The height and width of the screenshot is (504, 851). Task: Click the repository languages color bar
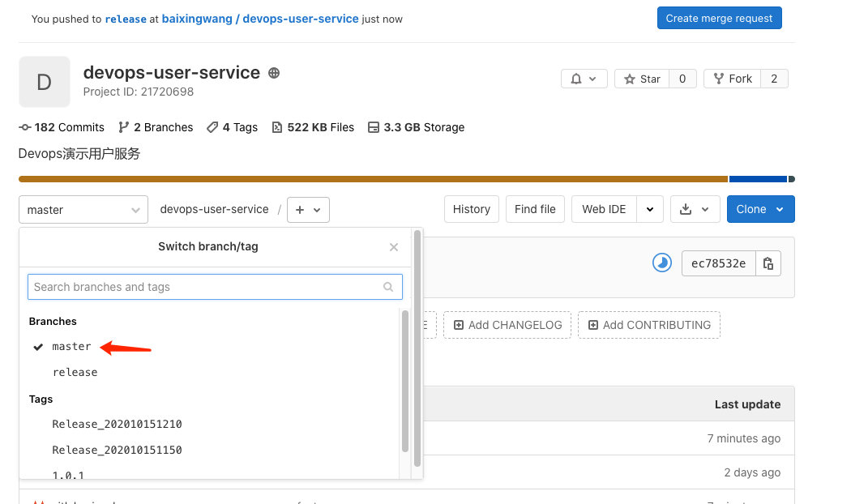click(407, 179)
